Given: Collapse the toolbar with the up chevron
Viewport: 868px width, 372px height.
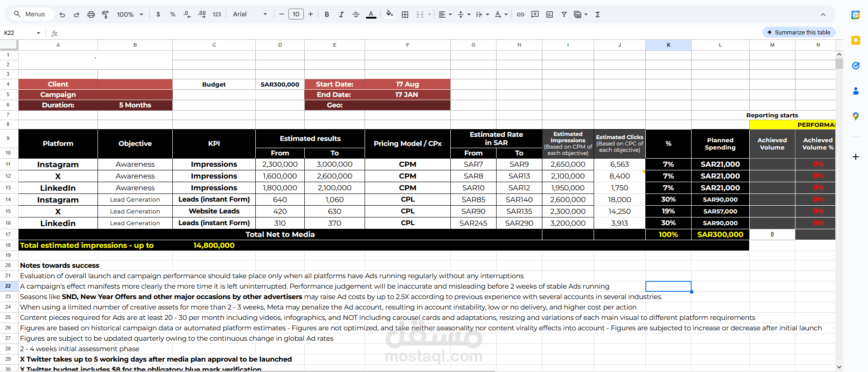Looking at the screenshot, I should [x=823, y=14].
